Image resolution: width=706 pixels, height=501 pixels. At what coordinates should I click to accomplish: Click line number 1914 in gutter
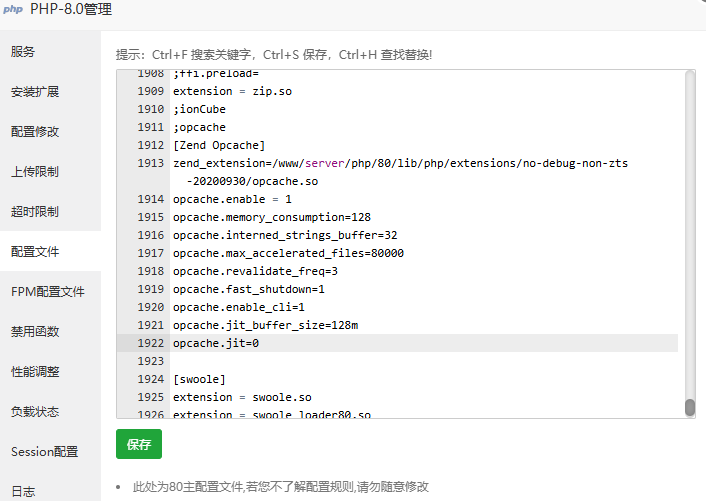pyautogui.click(x=150, y=199)
